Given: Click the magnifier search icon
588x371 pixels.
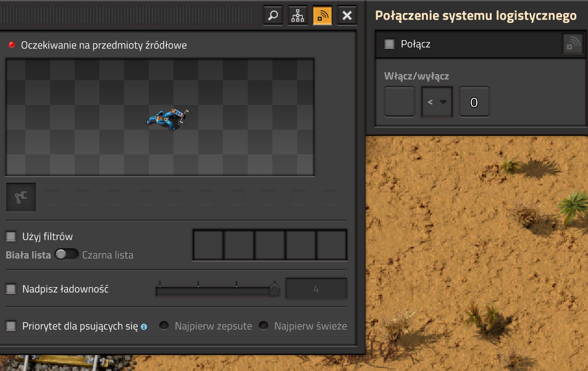Looking at the screenshot, I should point(273,15).
